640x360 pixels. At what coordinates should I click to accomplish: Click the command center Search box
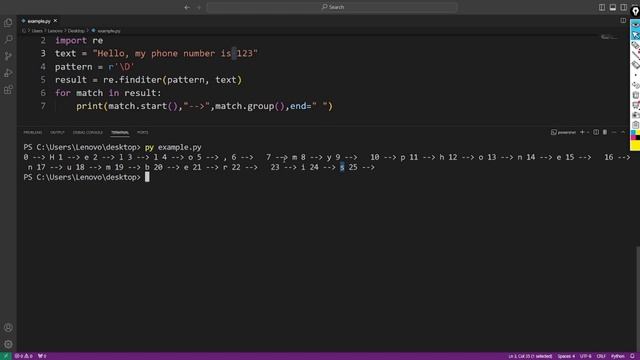pos(332,7)
